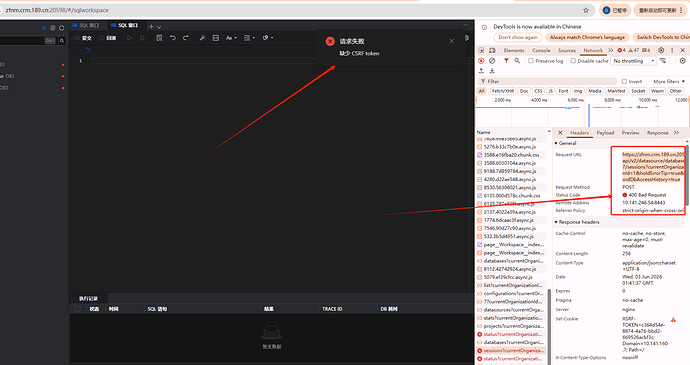Screen dimensions: 690x365
Task: Select the 6135.060d578c.chunk.css request
Action: tap(511, 195)
